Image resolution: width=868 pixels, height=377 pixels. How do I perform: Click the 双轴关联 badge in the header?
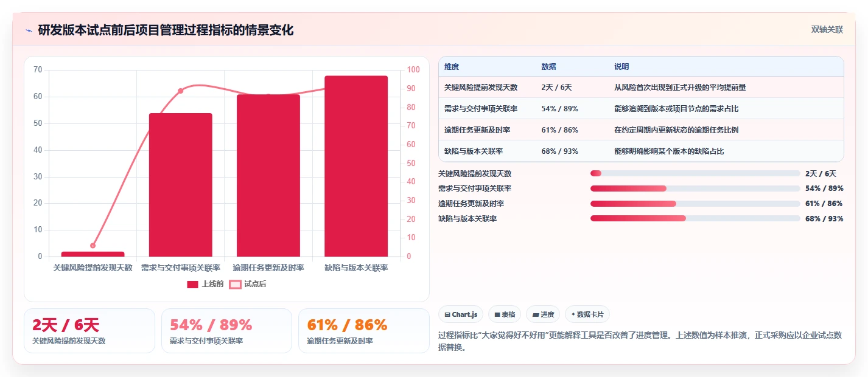click(x=827, y=29)
